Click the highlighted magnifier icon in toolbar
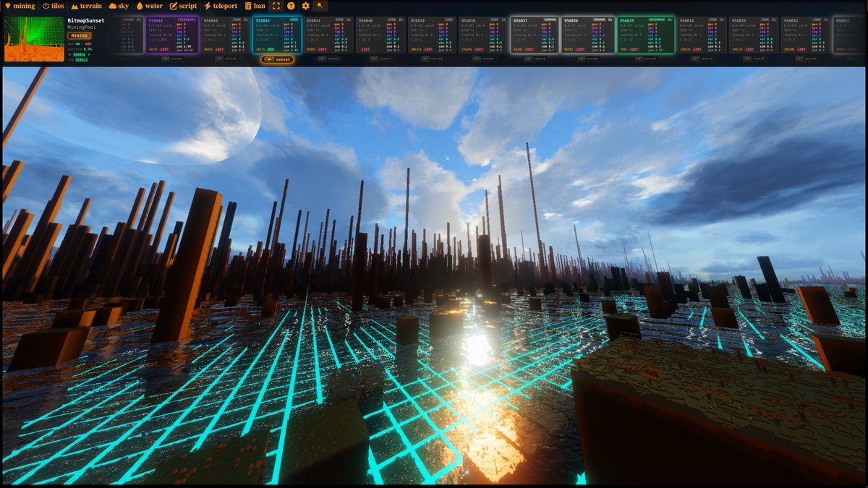The width and height of the screenshot is (868, 488). coord(320,6)
